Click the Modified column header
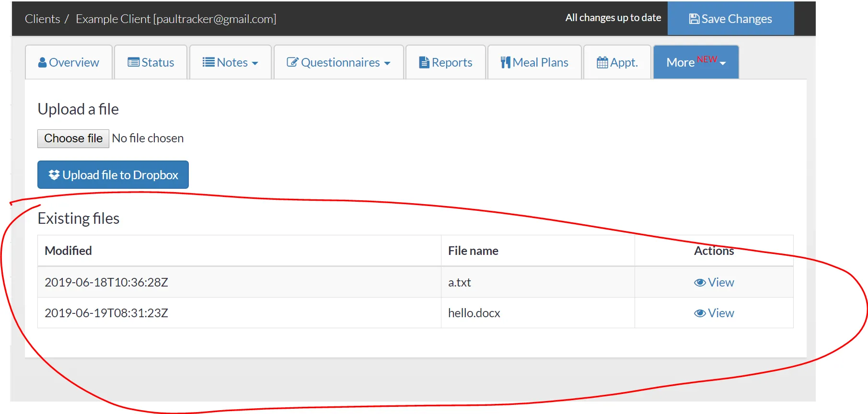Viewport: 868px width, 414px height. click(x=68, y=251)
